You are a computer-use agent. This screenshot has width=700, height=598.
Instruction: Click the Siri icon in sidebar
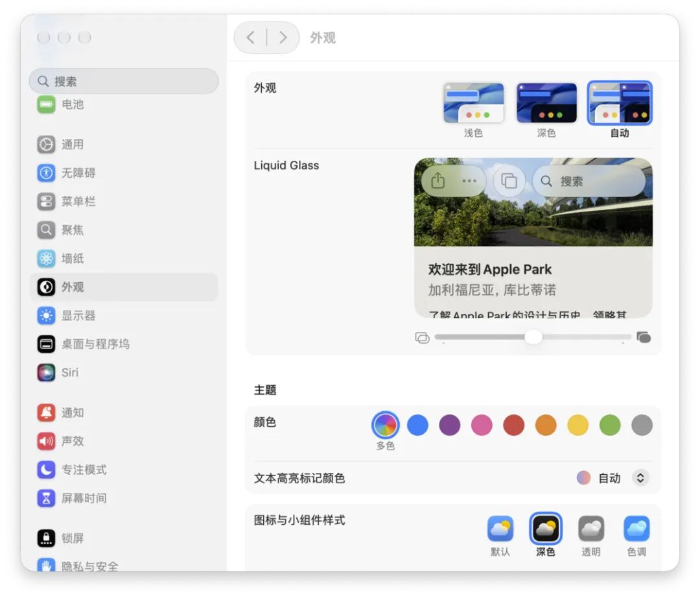[x=46, y=372]
